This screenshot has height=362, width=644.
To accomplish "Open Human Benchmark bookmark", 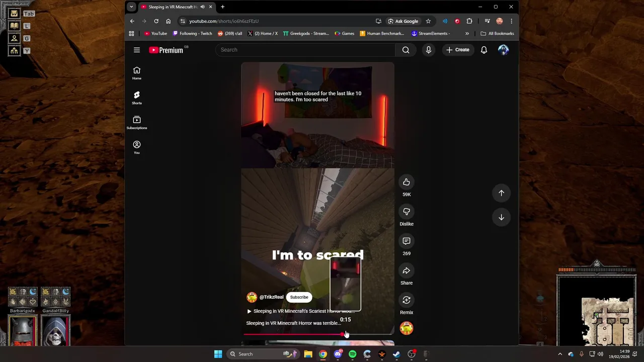I will tap(382, 34).
